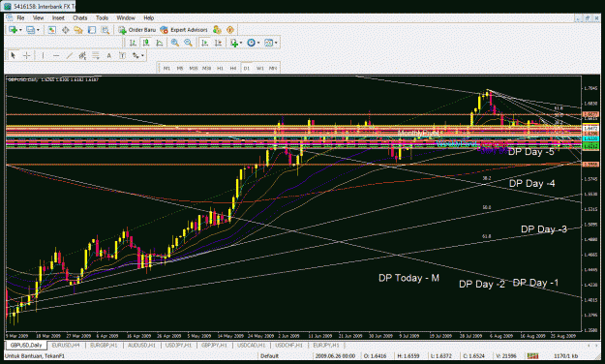Open the View menu
This screenshot has height=364, width=605.
click(x=38, y=18)
